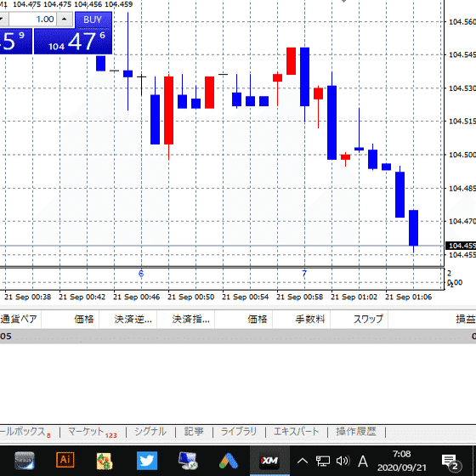
Task: Sort by the 損益 column header
Action: (433, 319)
